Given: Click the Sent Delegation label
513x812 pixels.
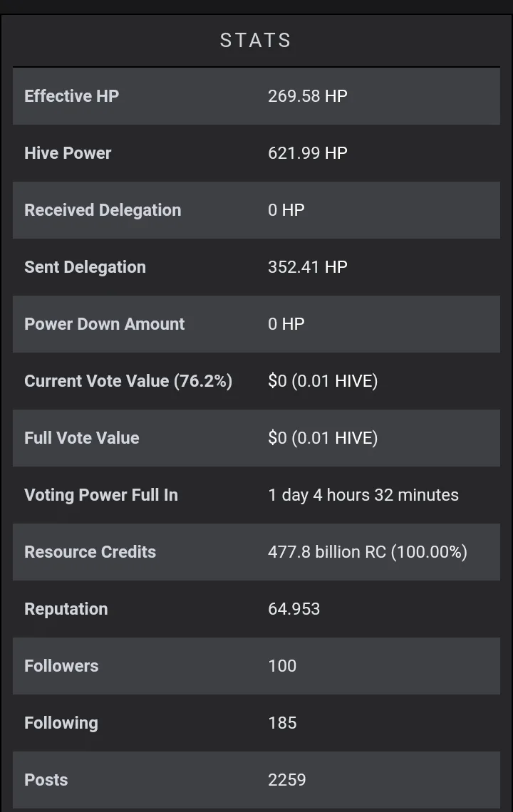Looking at the screenshot, I should pyautogui.click(x=85, y=266).
